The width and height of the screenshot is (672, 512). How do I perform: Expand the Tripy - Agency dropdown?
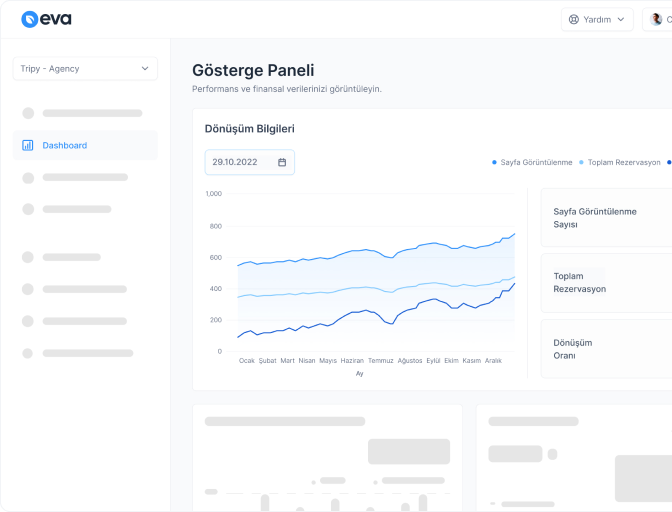click(x=85, y=68)
